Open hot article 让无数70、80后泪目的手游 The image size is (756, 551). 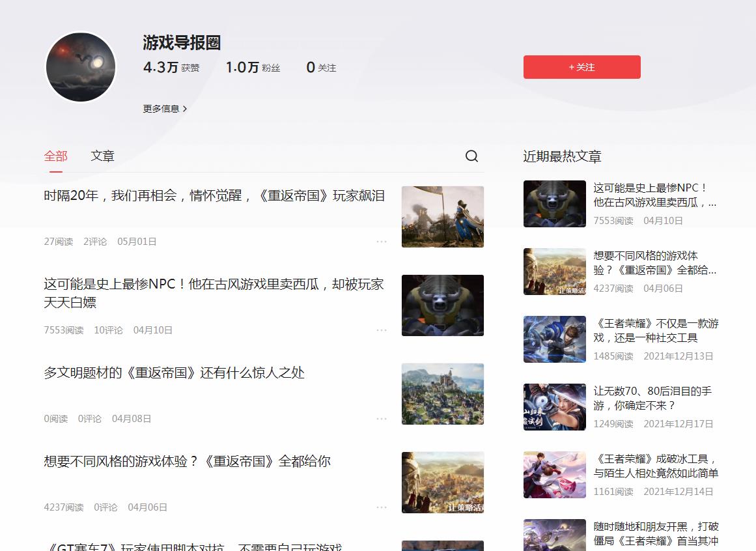(x=652, y=398)
